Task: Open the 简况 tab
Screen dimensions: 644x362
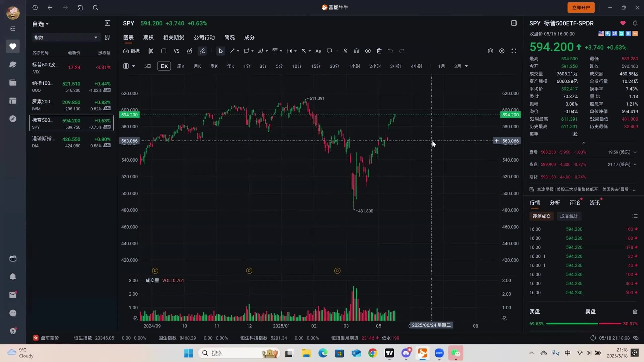Action: (229, 37)
